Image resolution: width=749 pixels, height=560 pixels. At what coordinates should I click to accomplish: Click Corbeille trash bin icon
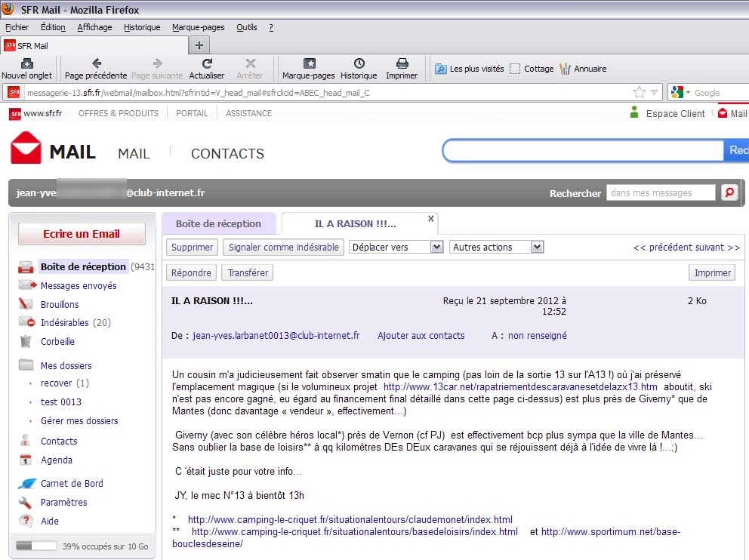pos(26,341)
